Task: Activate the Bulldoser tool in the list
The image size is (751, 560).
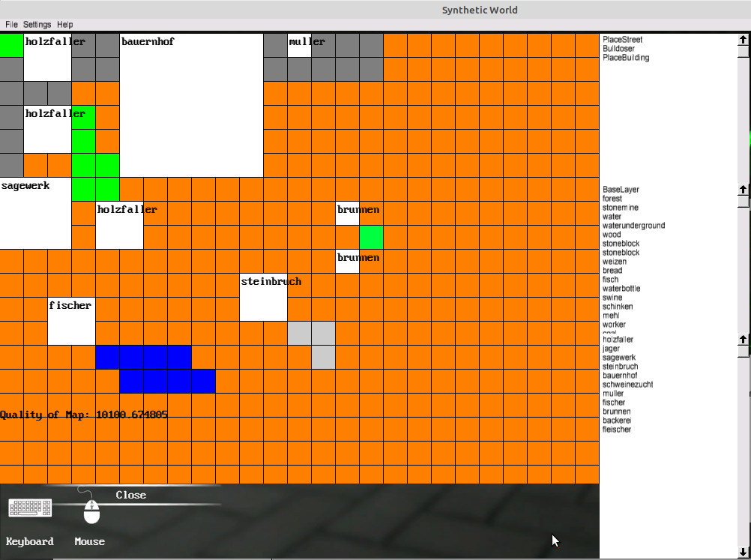Action: [x=618, y=49]
